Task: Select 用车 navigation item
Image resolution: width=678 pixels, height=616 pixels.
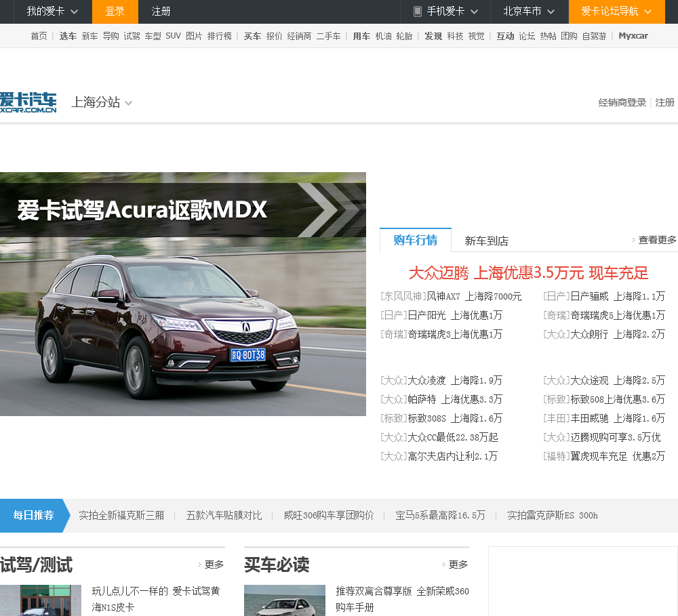Action: click(x=361, y=36)
